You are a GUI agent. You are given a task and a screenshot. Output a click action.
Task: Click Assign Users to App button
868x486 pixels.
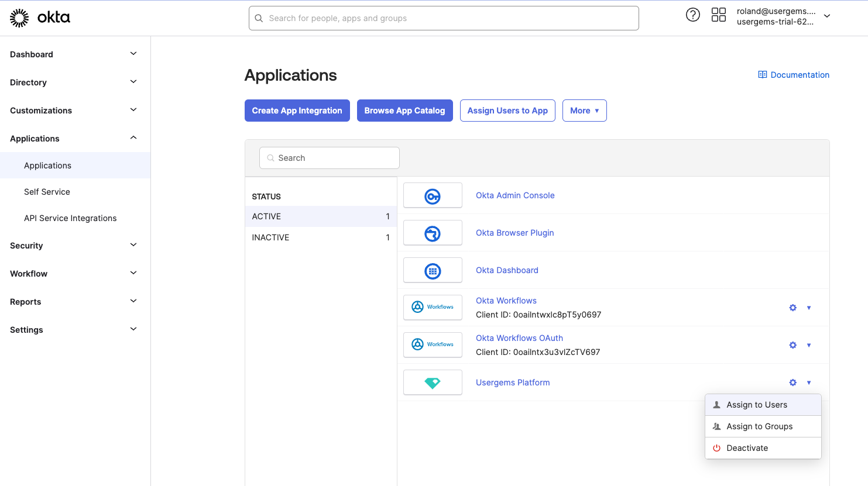[x=507, y=111]
